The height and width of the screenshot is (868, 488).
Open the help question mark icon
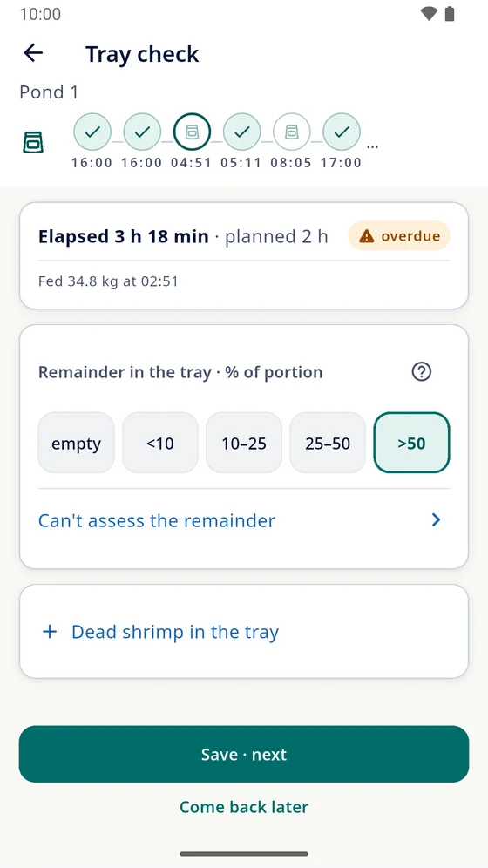pos(422,371)
